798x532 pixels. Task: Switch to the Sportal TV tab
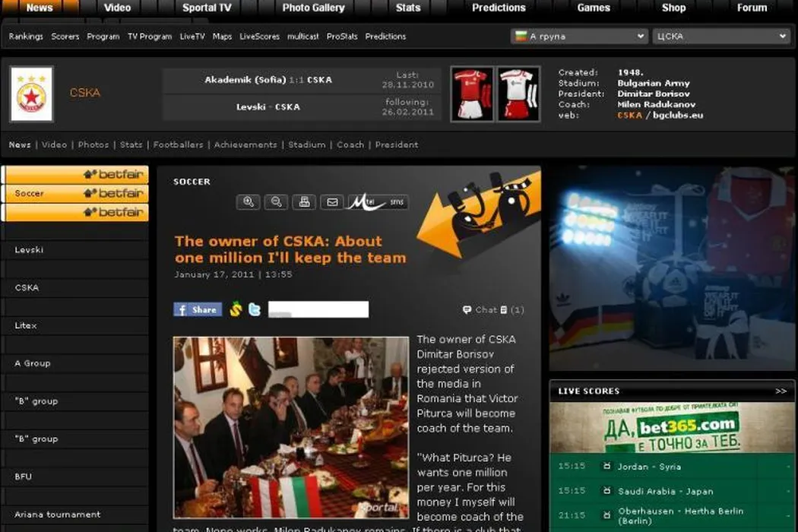point(207,8)
